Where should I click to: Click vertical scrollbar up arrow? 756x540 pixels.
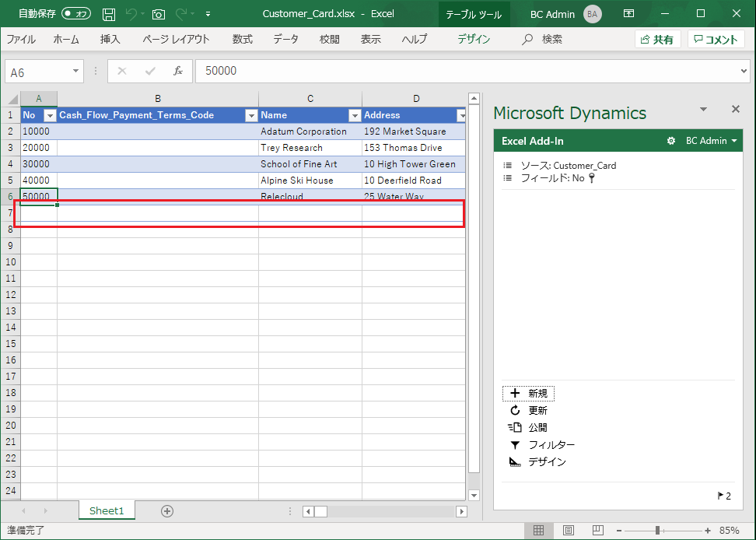[x=474, y=99]
